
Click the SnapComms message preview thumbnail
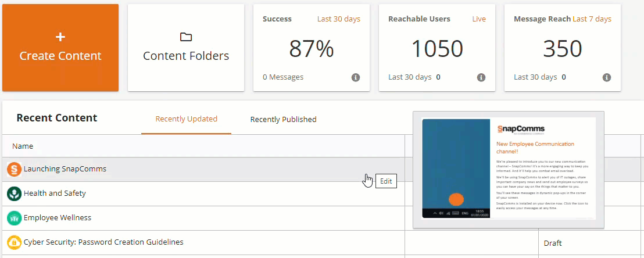pyautogui.click(x=509, y=169)
